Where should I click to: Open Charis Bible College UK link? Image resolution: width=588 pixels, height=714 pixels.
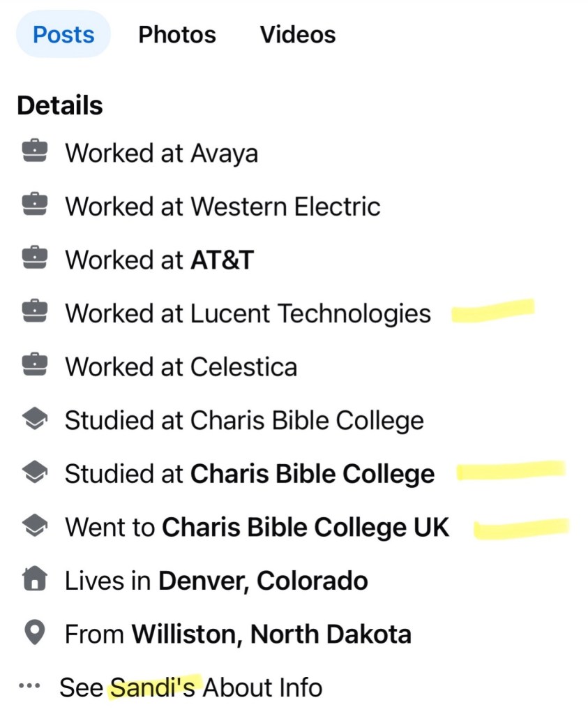coord(306,527)
